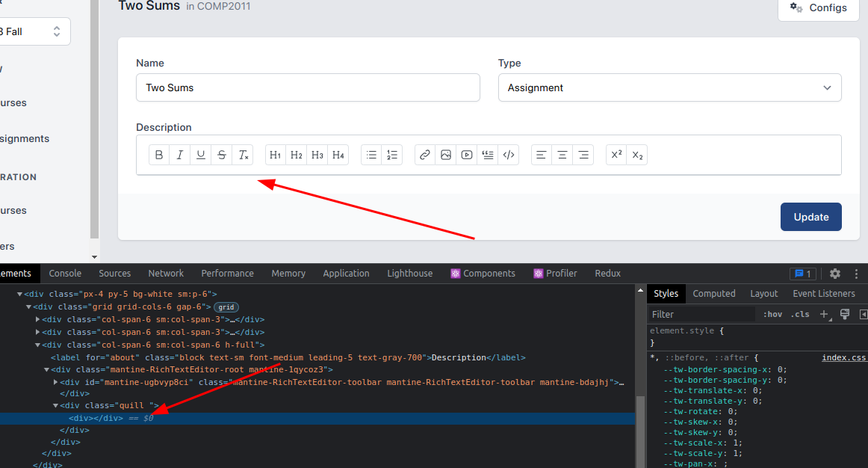Insert a bulleted list
Viewport: 868px width, 468px height.
(x=371, y=155)
